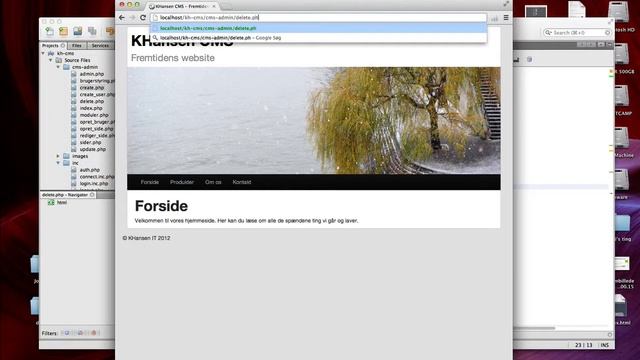Select delete.php in the project tree
The height and width of the screenshot is (360, 640).
[92, 101]
